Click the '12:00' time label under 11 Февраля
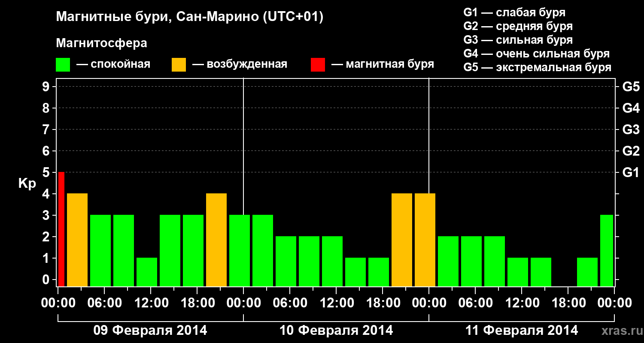This screenshot has width=644, height=343. (522, 303)
